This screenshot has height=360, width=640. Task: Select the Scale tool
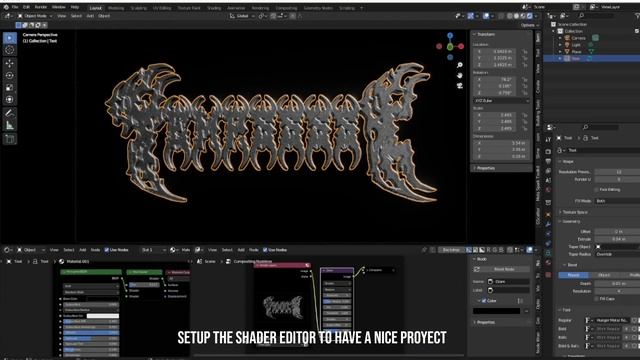[x=10, y=87]
